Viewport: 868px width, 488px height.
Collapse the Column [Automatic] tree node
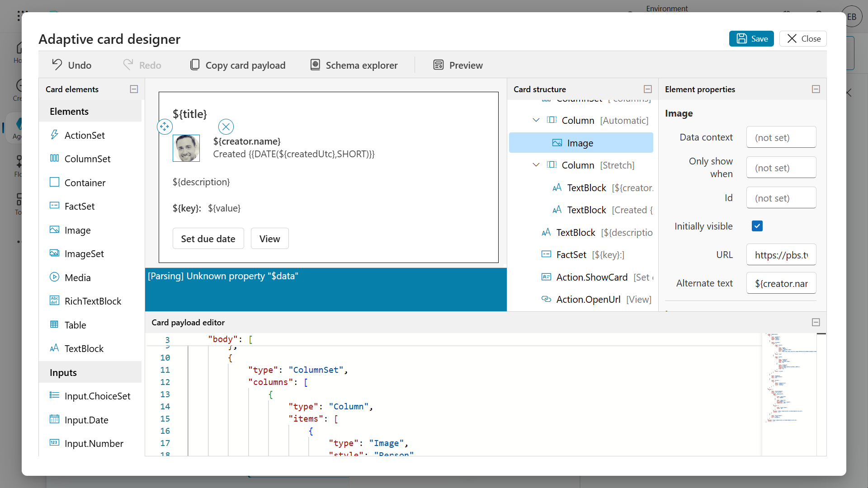click(x=536, y=120)
